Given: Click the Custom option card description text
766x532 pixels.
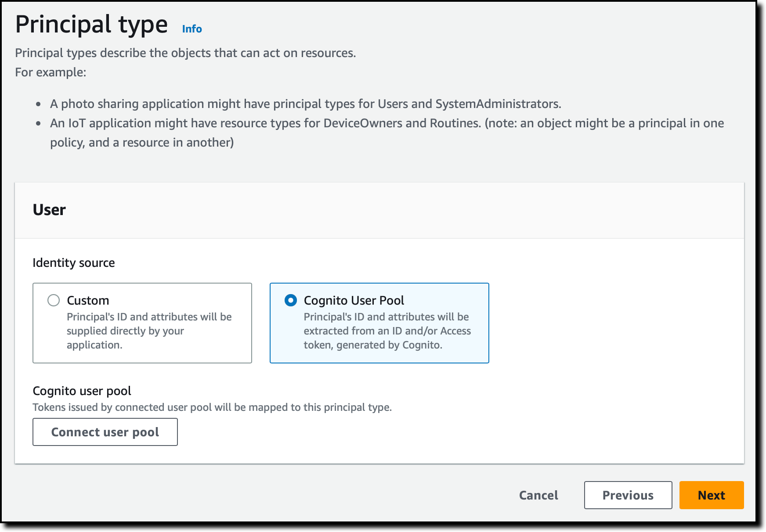Looking at the screenshot, I should coord(149,331).
